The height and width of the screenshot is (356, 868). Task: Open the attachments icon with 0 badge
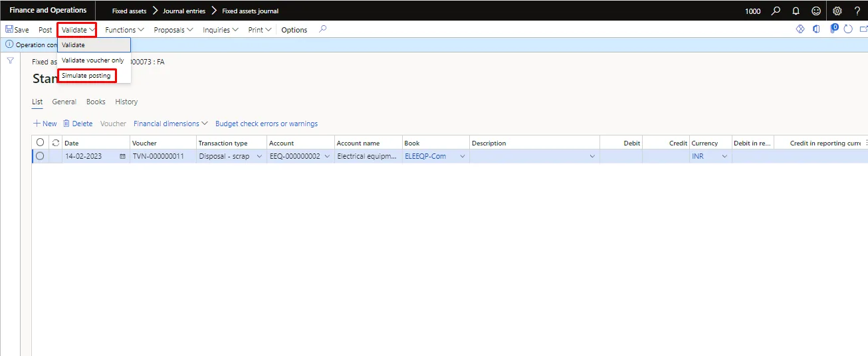click(x=833, y=29)
